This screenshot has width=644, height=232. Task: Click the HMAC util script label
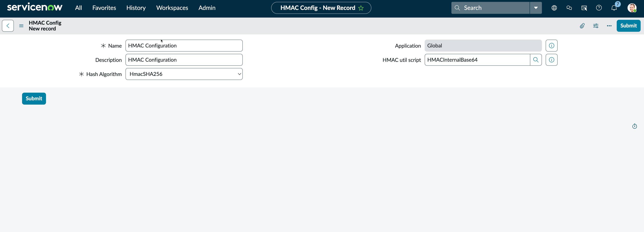coord(401,60)
